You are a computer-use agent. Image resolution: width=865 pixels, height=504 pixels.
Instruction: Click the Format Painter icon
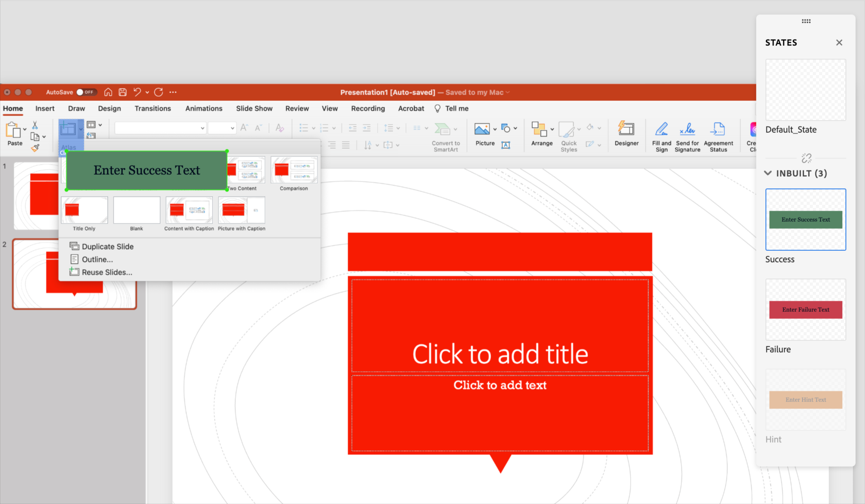coord(35,148)
